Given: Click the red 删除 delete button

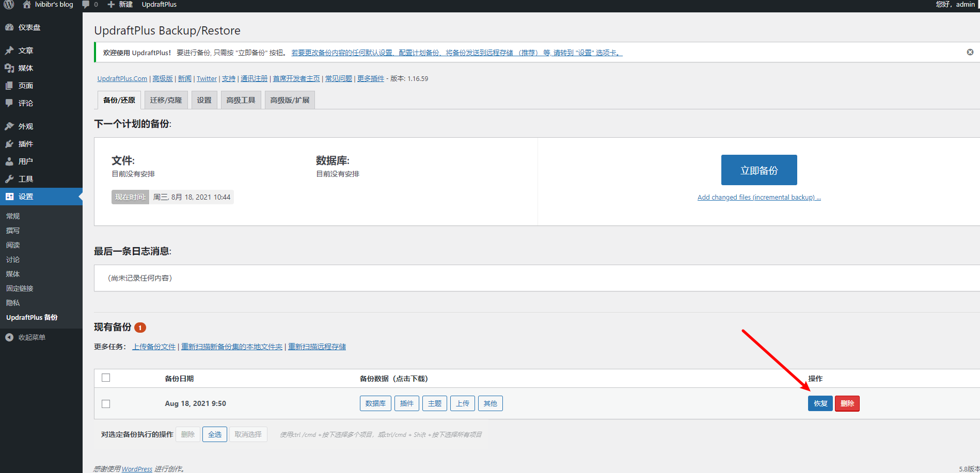Looking at the screenshot, I should tap(847, 403).
